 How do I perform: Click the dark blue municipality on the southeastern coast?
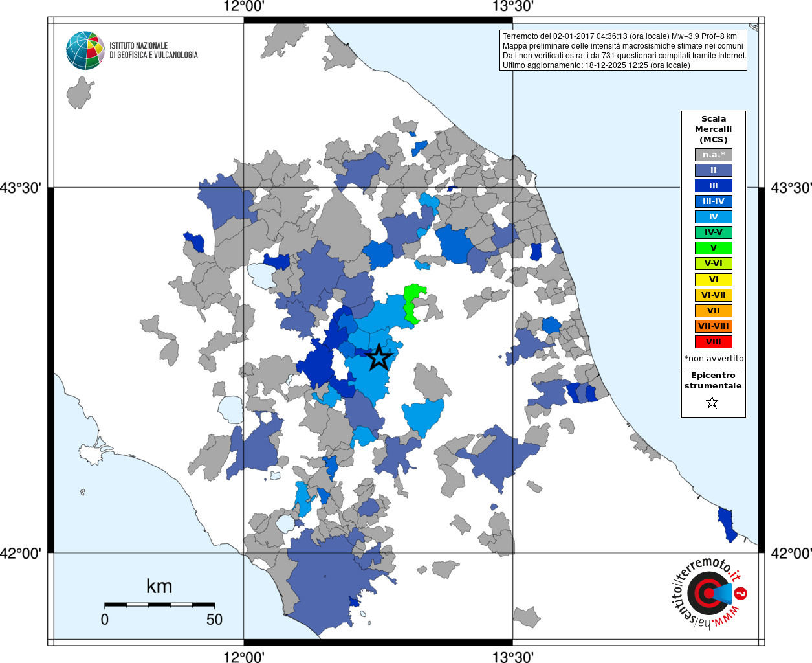point(728,524)
